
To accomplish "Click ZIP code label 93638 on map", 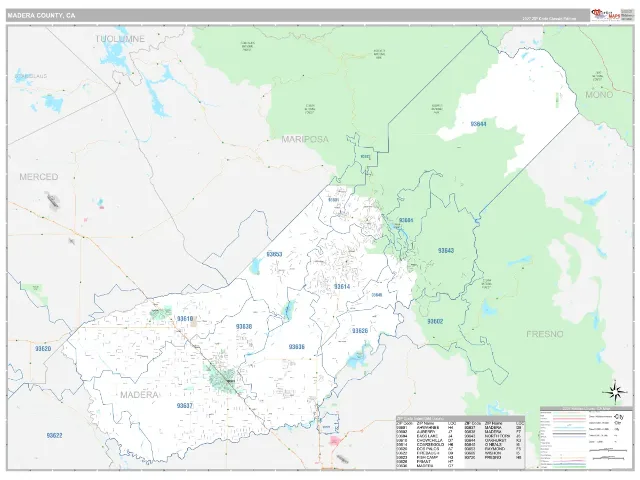I will click(244, 327).
